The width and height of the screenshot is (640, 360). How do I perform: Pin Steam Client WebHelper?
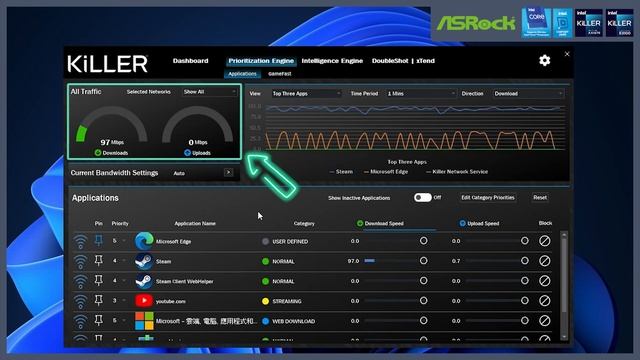tap(98, 280)
